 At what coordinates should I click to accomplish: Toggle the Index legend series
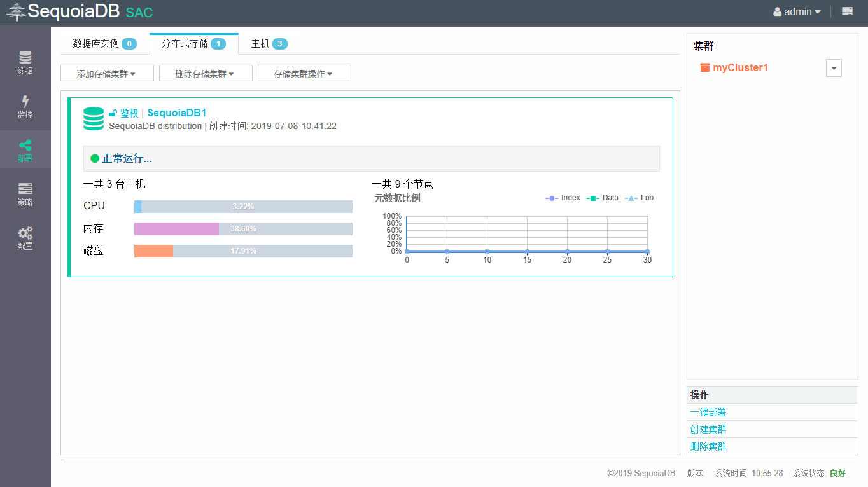(563, 198)
